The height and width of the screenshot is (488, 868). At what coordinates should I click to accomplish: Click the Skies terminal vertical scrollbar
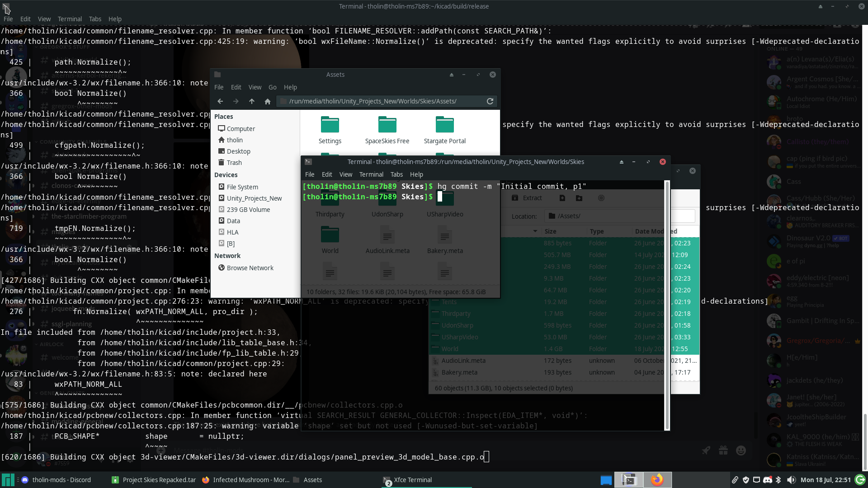tap(666, 305)
